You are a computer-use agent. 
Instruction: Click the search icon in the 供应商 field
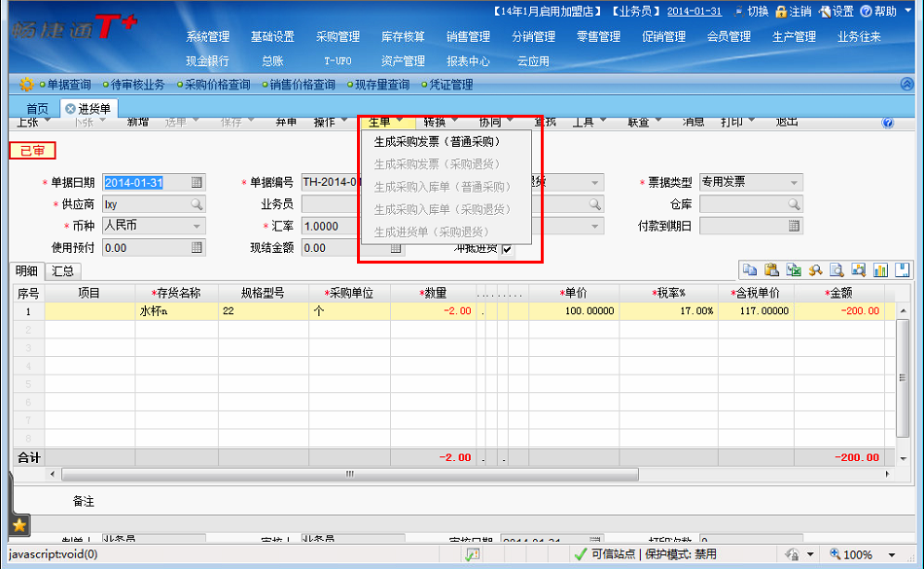tap(196, 204)
